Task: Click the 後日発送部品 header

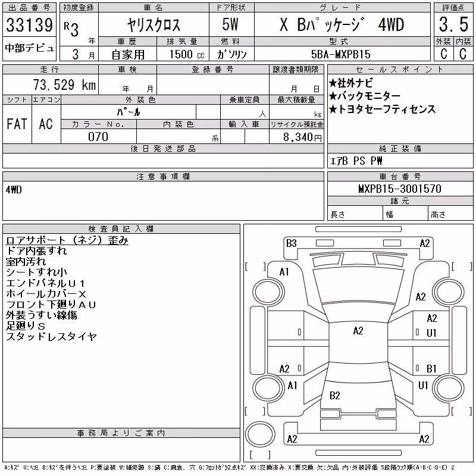Action: pos(163,148)
